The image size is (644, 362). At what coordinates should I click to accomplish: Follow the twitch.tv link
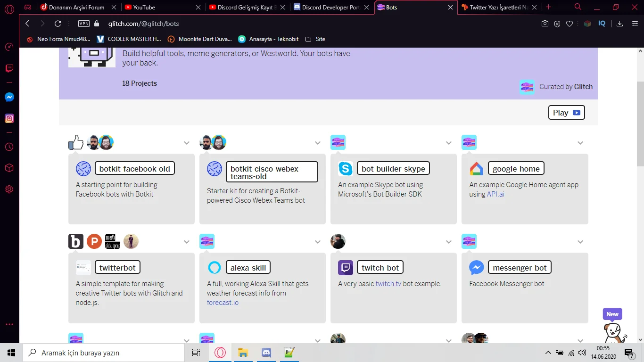click(388, 284)
